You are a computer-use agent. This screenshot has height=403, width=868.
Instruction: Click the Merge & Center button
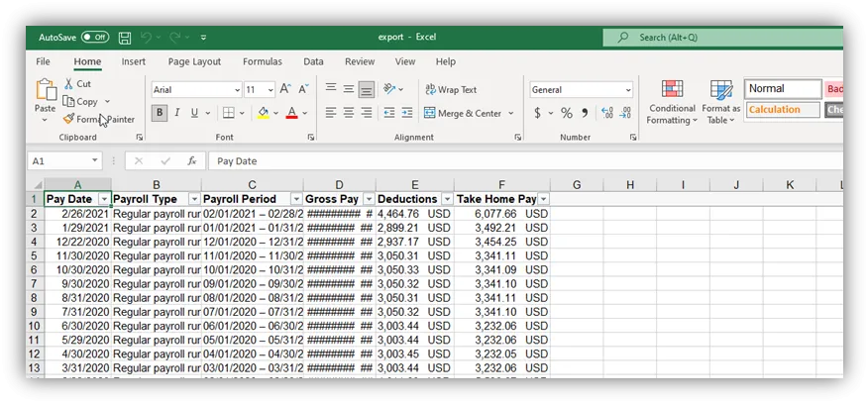(464, 113)
